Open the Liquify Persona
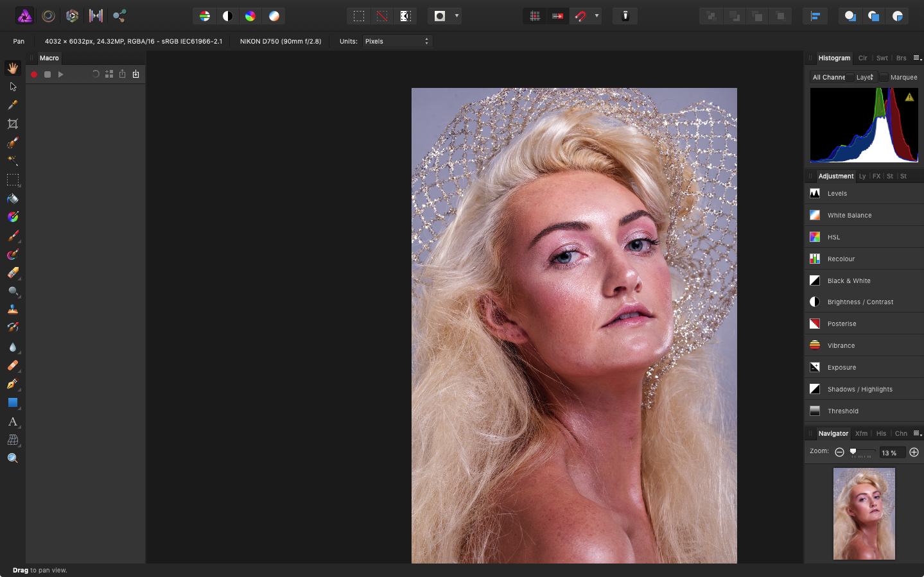924x577 pixels. pos(48,16)
